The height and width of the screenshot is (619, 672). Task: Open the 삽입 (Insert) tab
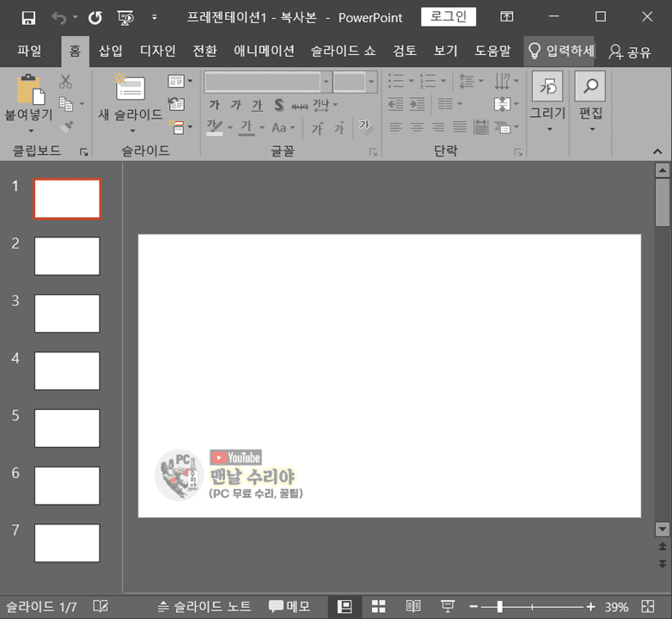coord(111,51)
